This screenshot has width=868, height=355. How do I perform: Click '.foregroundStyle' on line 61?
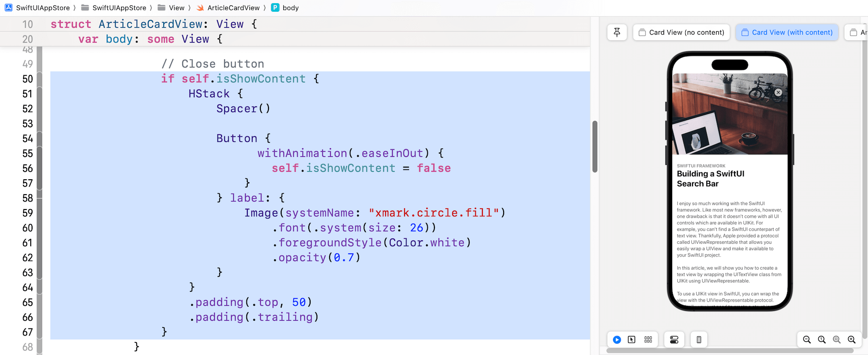click(x=326, y=243)
